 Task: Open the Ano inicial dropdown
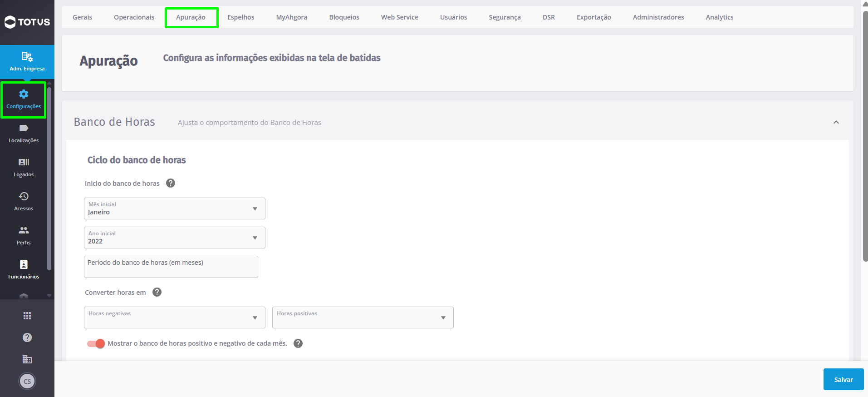[175, 238]
